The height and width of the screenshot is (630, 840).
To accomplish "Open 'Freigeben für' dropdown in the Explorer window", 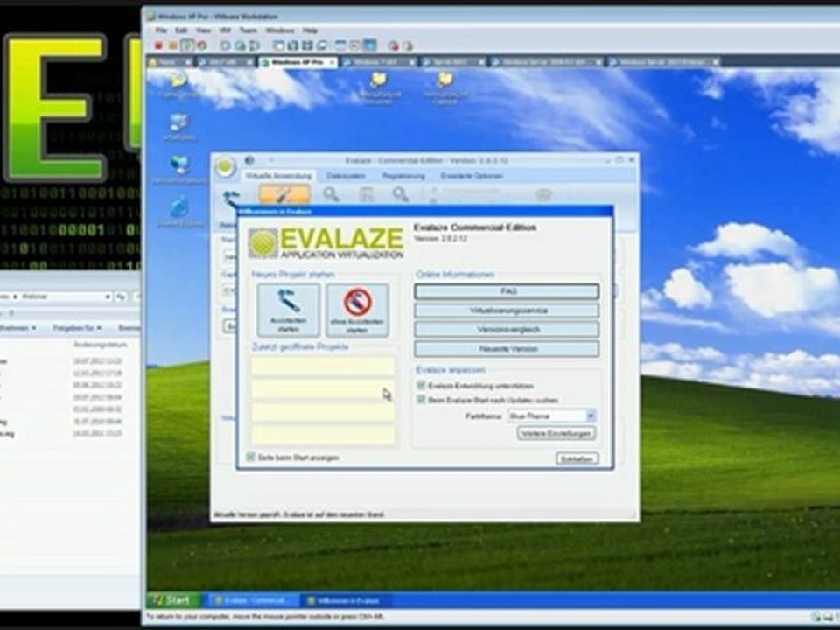I will (77, 327).
